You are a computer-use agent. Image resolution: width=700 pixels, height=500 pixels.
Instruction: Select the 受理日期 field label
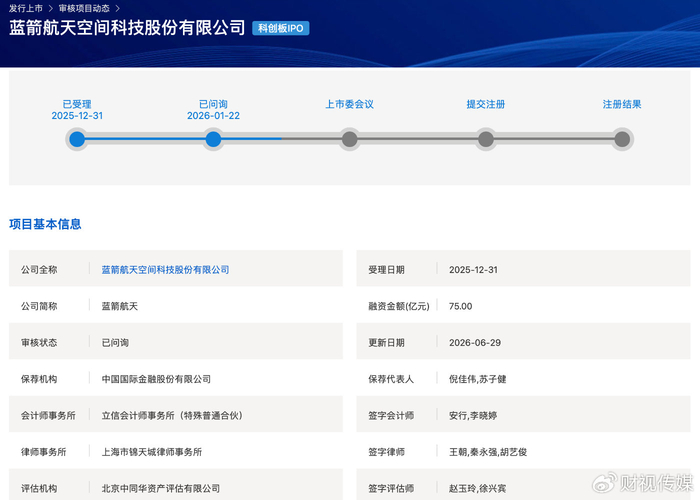click(x=387, y=270)
